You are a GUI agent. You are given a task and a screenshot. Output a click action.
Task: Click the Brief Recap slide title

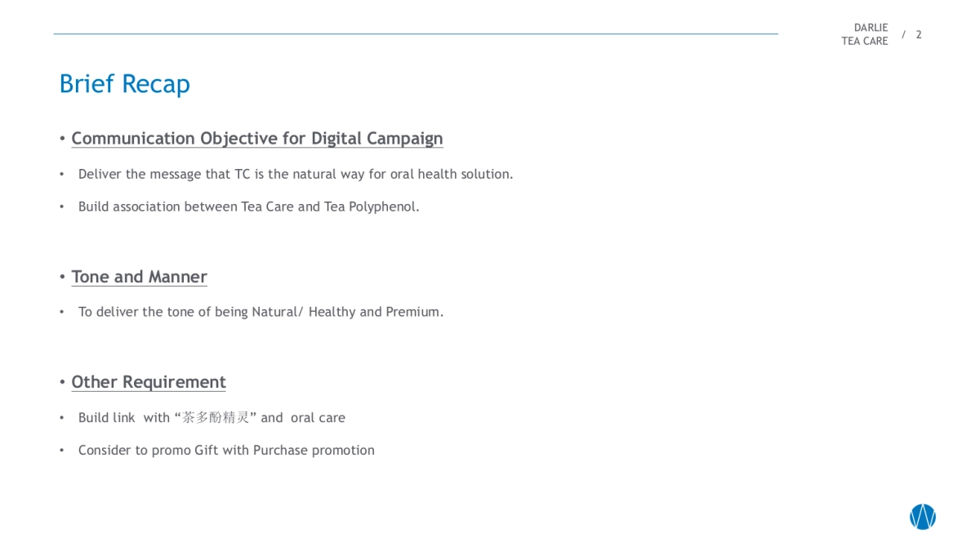click(x=124, y=84)
